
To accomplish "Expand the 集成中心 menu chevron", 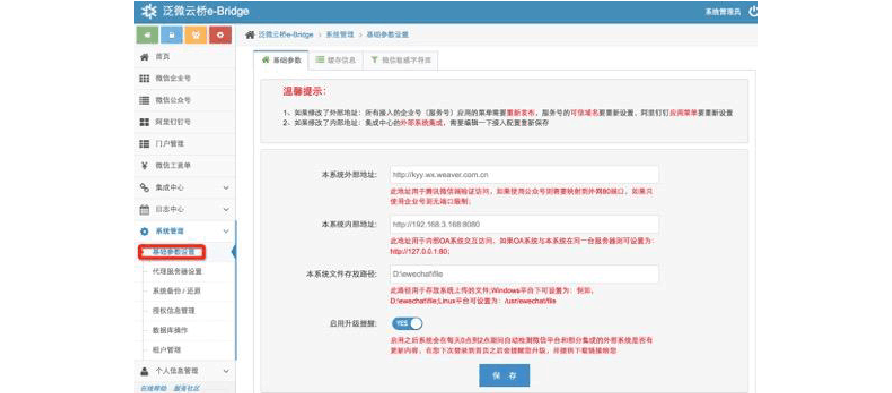I will click(x=226, y=188).
